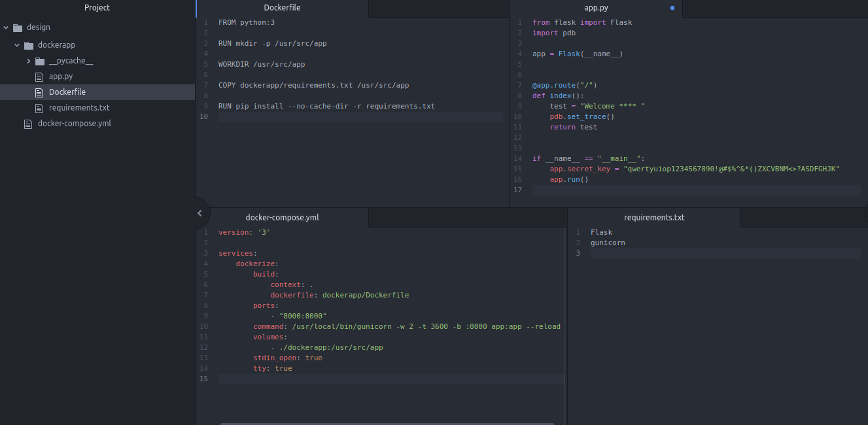The image size is (868, 425).
Task: Switch to the app.py editor tab
Action: click(596, 8)
